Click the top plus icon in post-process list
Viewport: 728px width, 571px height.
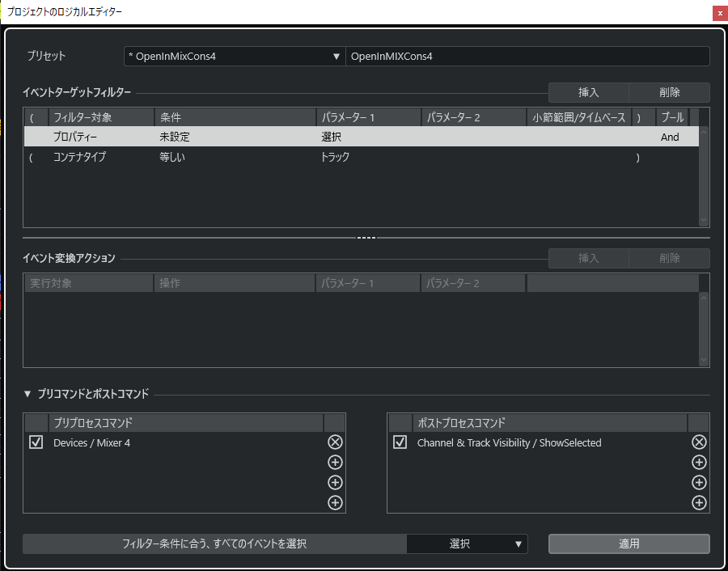pyautogui.click(x=699, y=463)
